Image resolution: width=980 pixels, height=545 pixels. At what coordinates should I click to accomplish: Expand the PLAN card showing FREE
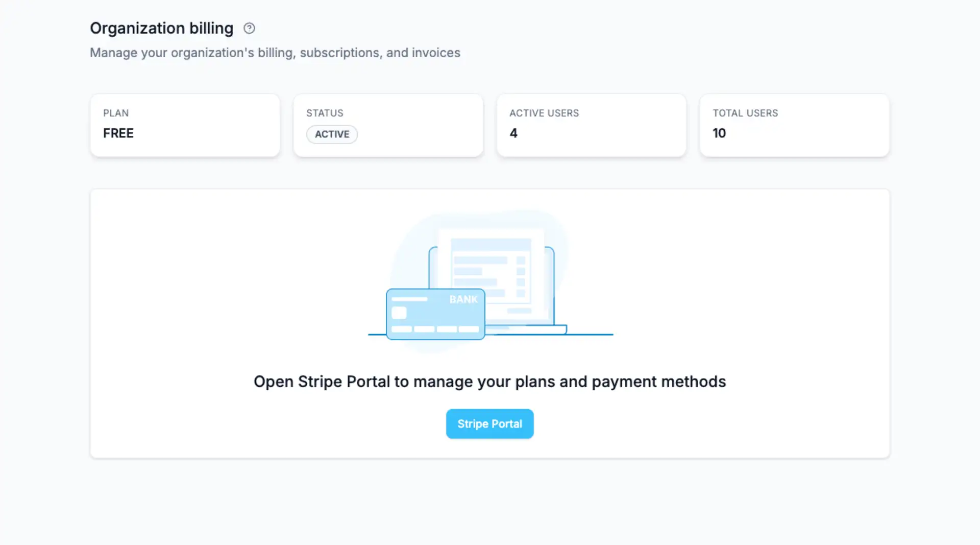pos(185,125)
